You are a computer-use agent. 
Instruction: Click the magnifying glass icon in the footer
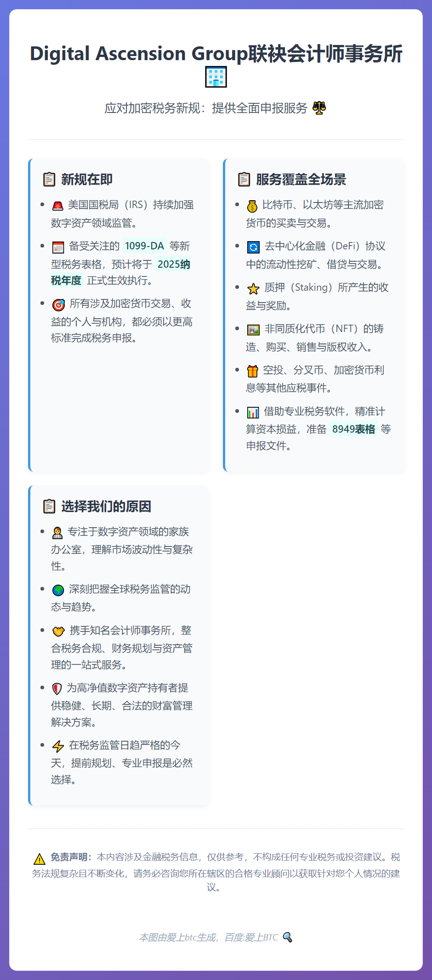pos(288,937)
